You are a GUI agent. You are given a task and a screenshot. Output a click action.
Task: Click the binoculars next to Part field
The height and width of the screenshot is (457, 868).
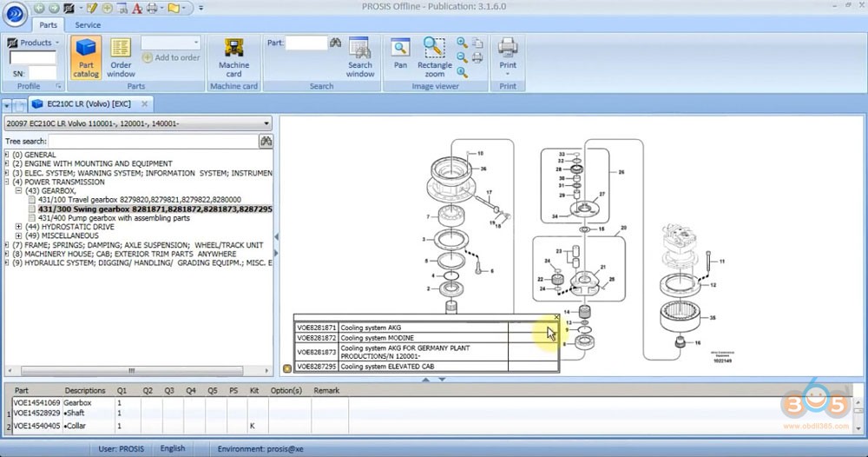(335, 43)
